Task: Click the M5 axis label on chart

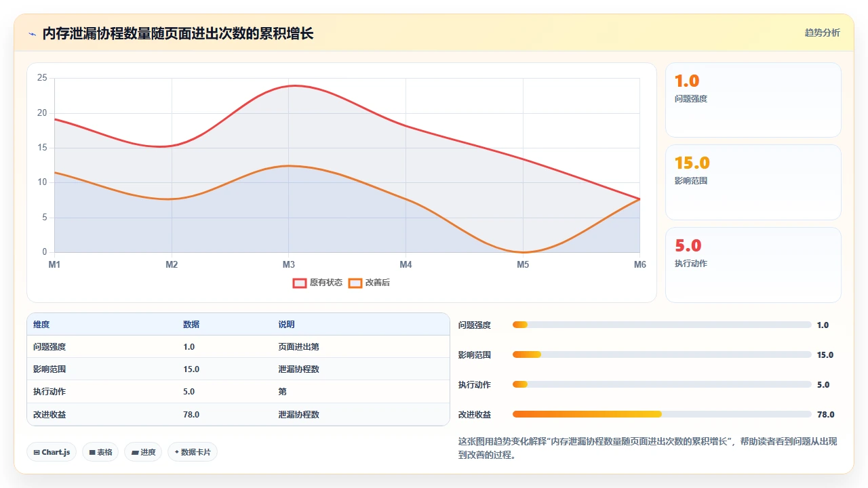Action: (x=523, y=264)
